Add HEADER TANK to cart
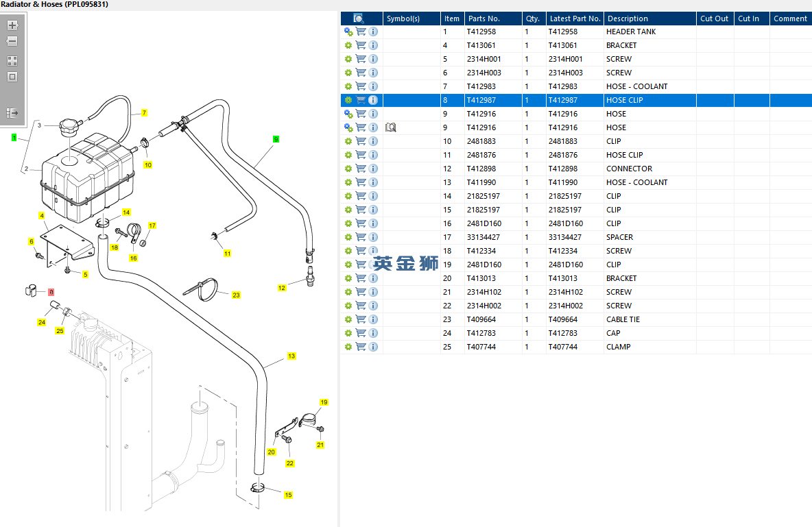812x527 pixels. (361, 32)
